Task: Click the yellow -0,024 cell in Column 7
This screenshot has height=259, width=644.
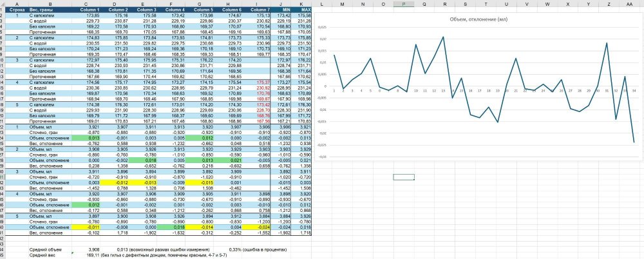Action: point(256,227)
